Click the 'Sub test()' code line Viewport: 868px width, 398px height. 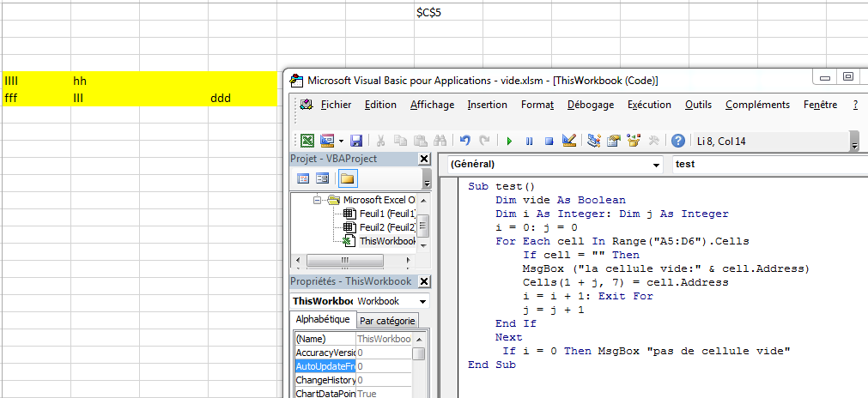tap(502, 186)
